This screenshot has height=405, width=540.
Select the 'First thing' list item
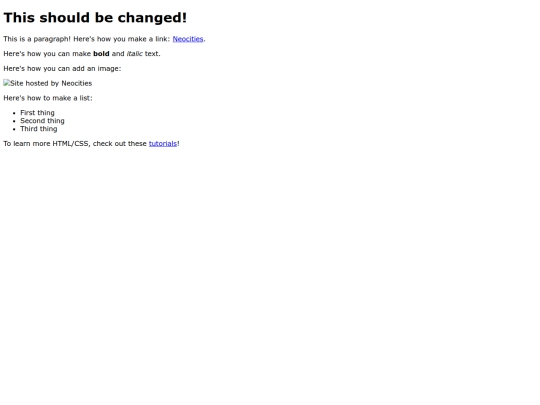[37, 113]
